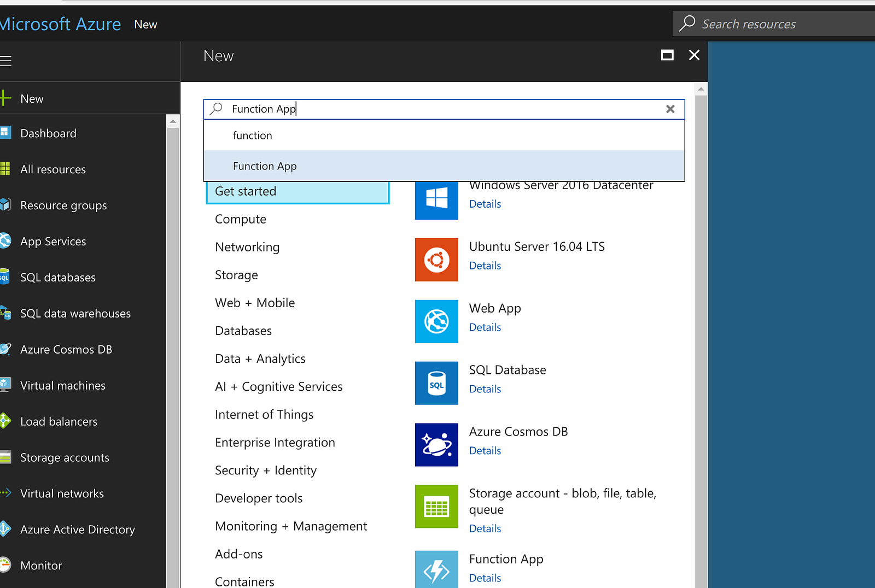Viewport: 875px width, 588px height.
Task: Maximize the New blade
Action: tap(667, 55)
